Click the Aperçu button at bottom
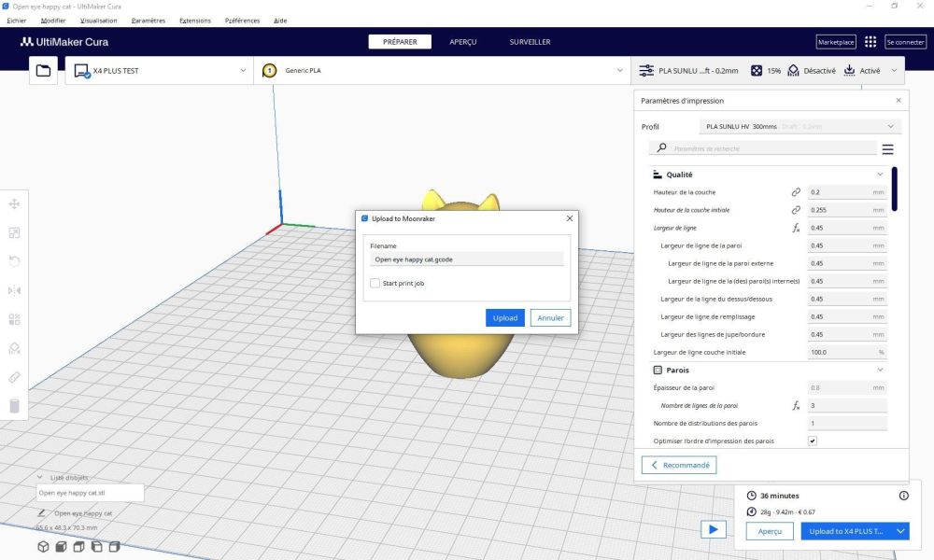The width and height of the screenshot is (934, 560). [770, 531]
